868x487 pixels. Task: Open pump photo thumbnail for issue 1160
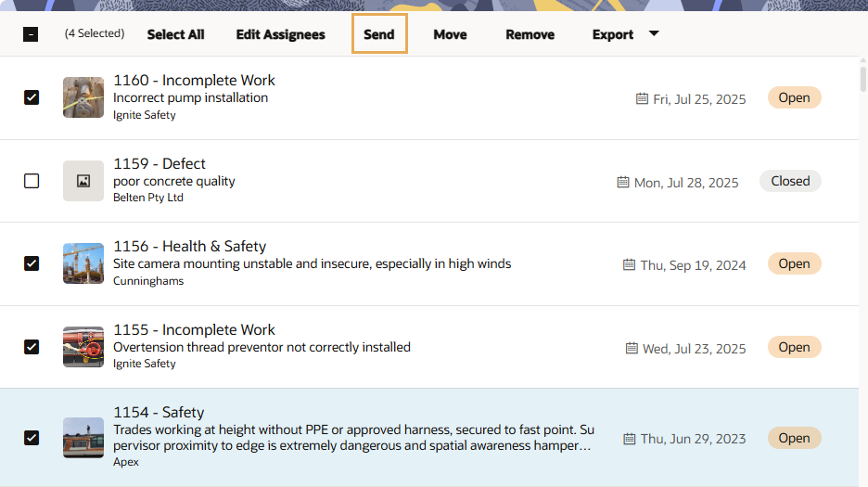[83, 97]
